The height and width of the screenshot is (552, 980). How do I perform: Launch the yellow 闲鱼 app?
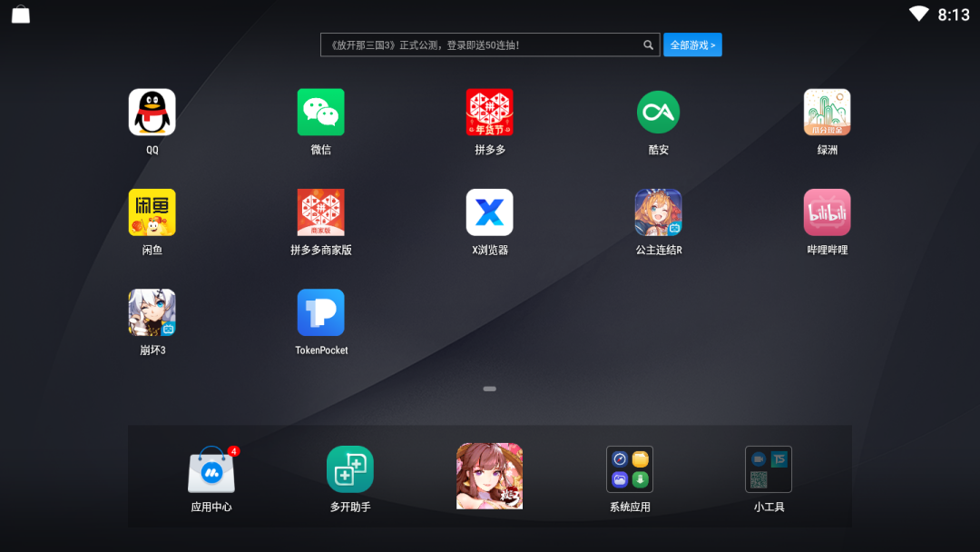click(x=152, y=212)
